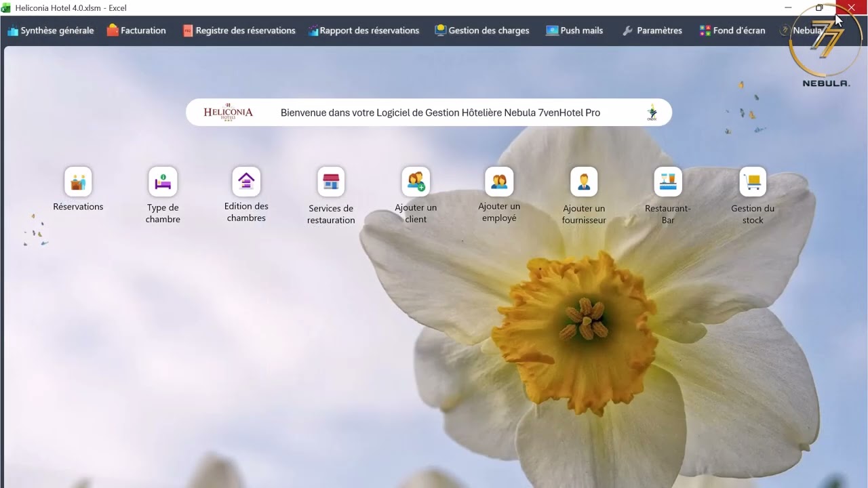Open the Restaurant-Bar icon
This screenshot has height=488, width=868.
point(668,182)
